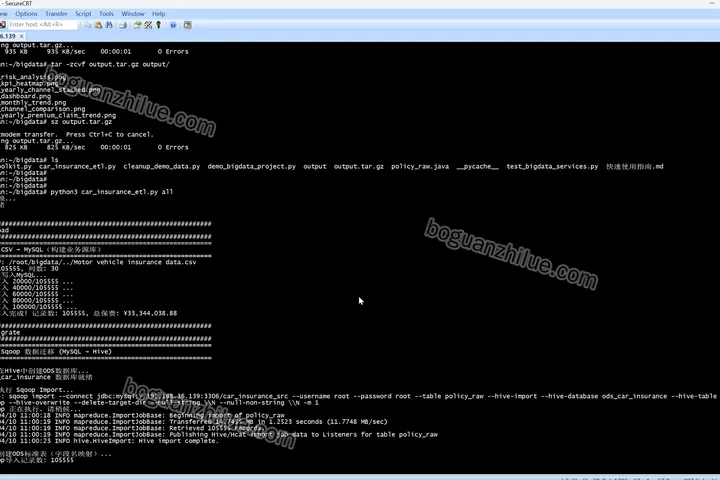720x480 pixels.
Task: Click the 'output.tar.gz' entry in ls output
Action: click(x=359, y=166)
